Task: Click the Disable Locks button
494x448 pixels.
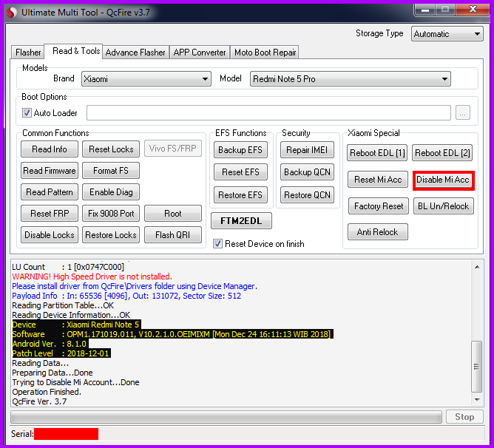Action: (x=50, y=234)
